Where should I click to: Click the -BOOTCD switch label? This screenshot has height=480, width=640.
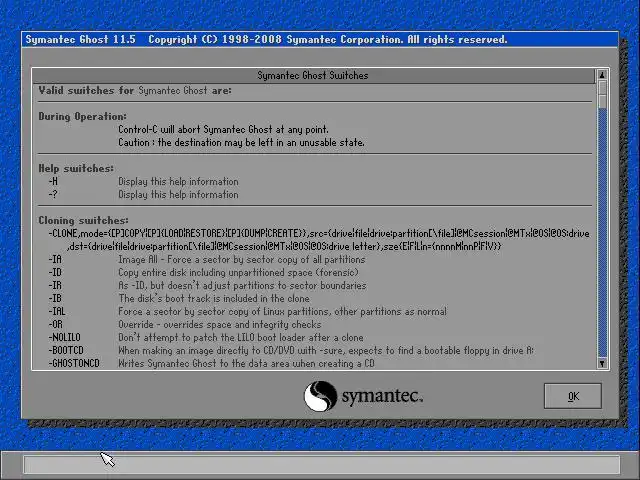[x=66, y=351]
